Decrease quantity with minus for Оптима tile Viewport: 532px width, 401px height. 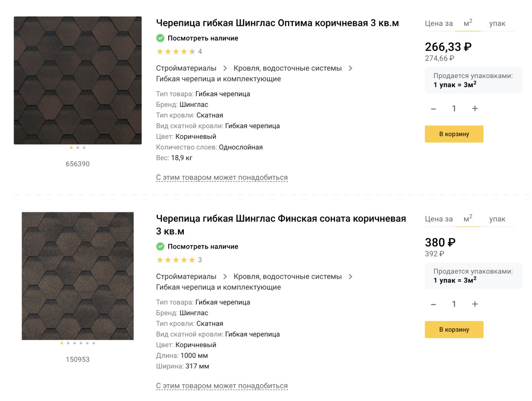(433, 109)
